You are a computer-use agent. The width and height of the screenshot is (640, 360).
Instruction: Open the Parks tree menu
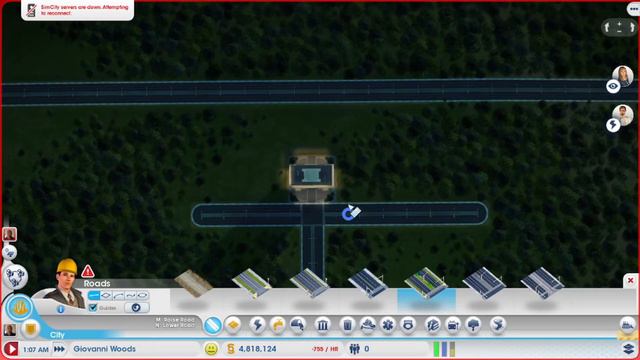coord(473,325)
